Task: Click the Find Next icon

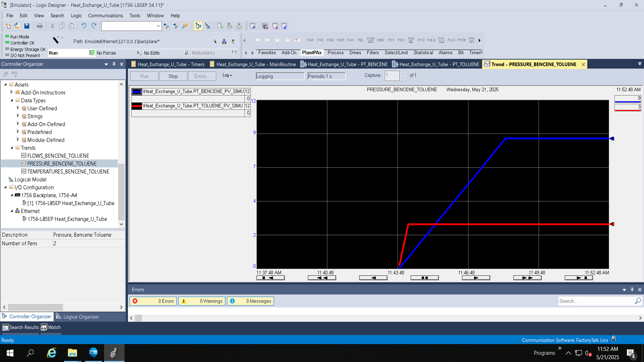Action: (x=175, y=26)
